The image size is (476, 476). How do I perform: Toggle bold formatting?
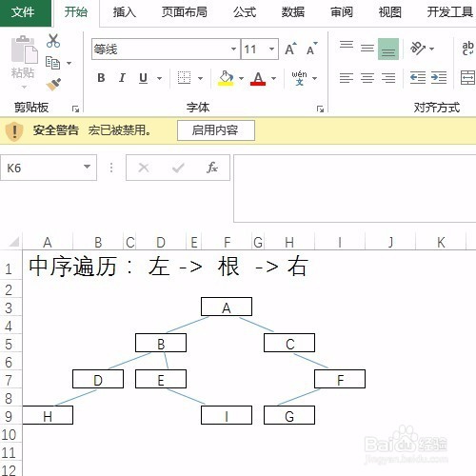coord(101,78)
